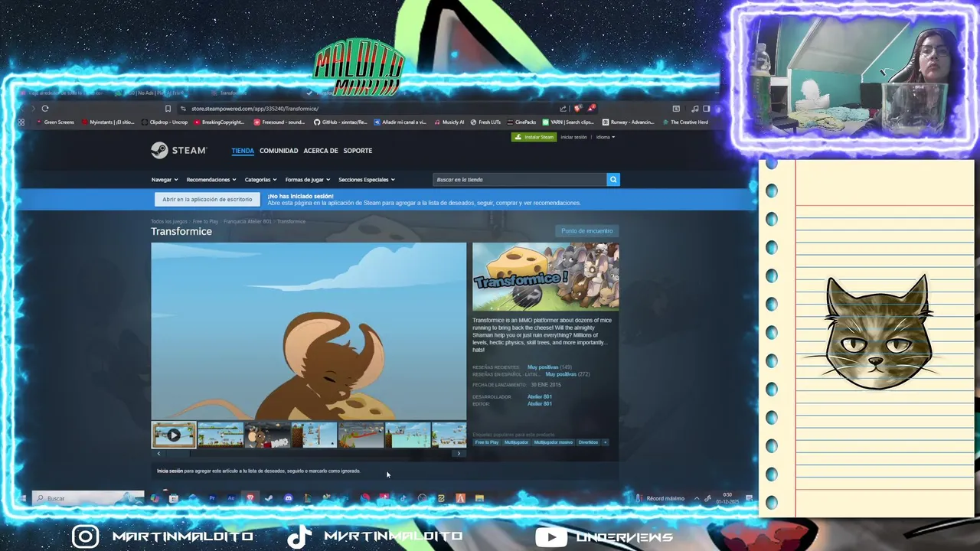Expand the Formas de jugar dropdown
The height and width of the screenshot is (551, 980).
pos(308,180)
